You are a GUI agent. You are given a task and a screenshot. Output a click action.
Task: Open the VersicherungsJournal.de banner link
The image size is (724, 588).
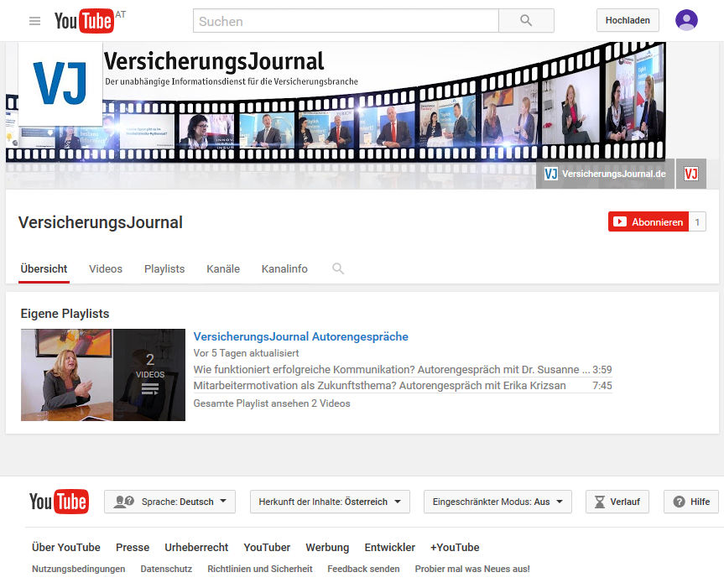coord(605,174)
